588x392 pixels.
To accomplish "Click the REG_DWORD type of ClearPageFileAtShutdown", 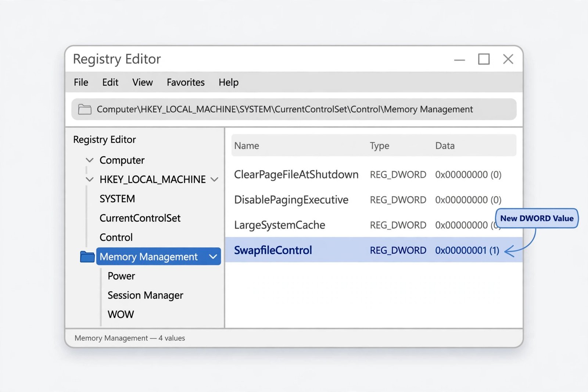I will (x=398, y=175).
